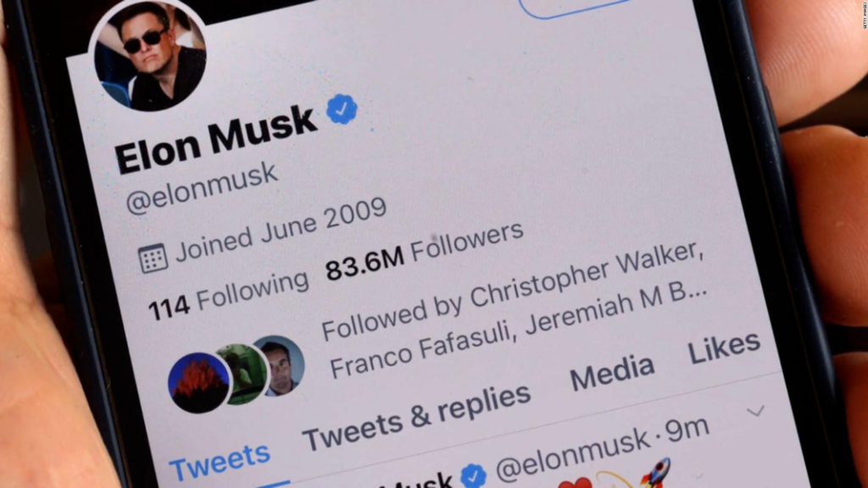Click the green follower avatar in the middle
This screenshot has width=868, height=488.
pyautogui.click(x=243, y=374)
